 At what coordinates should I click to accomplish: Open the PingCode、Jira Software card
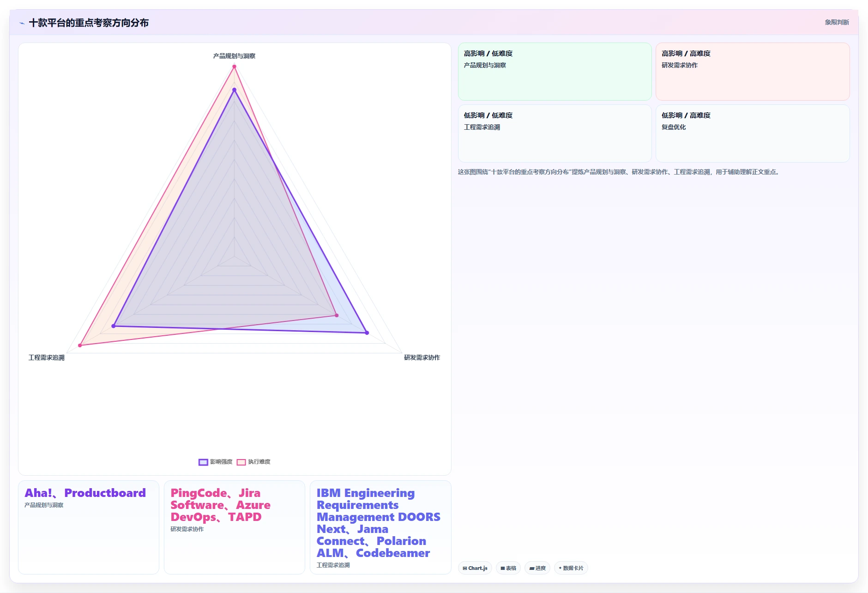click(x=235, y=527)
